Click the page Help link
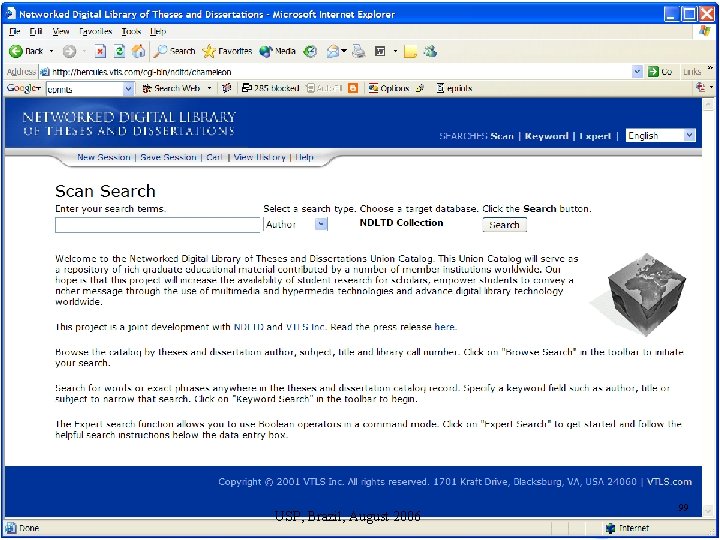The width and height of the screenshot is (720, 540). 304,157
